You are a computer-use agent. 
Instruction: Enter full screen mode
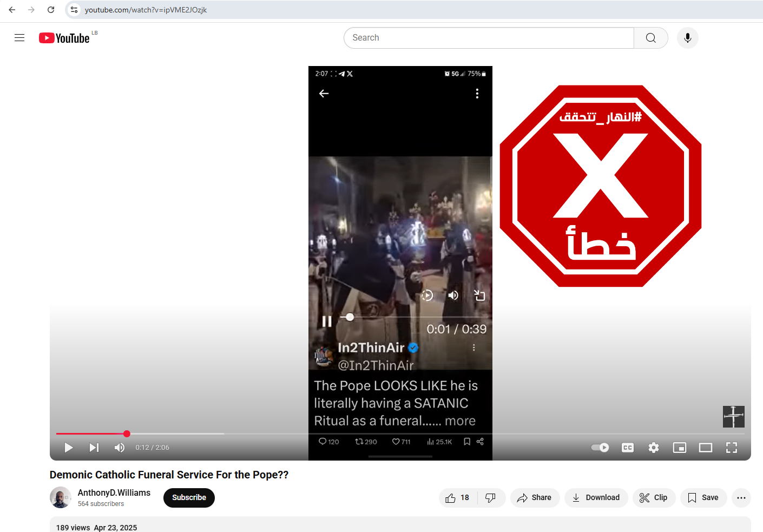(x=732, y=448)
